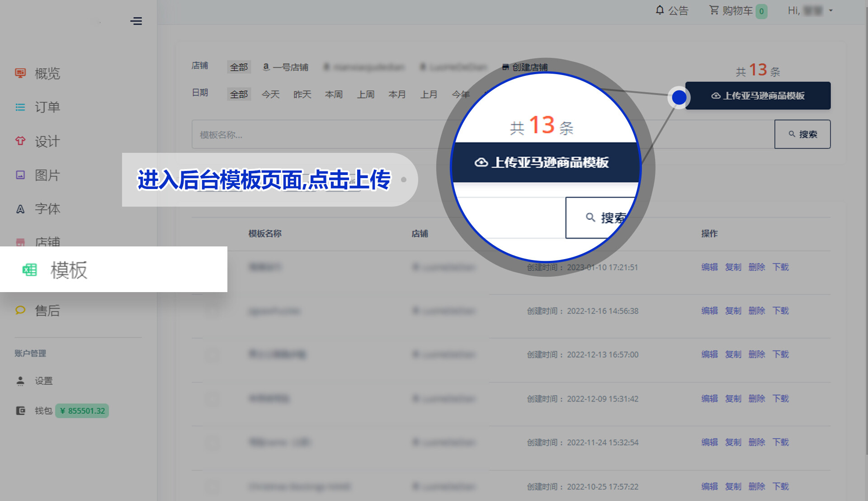Click 复制 for 2022-10-25 template

tap(733, 486)
